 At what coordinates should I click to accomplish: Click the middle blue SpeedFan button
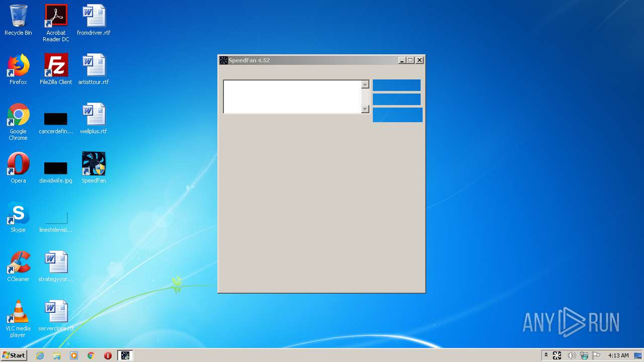396,99
